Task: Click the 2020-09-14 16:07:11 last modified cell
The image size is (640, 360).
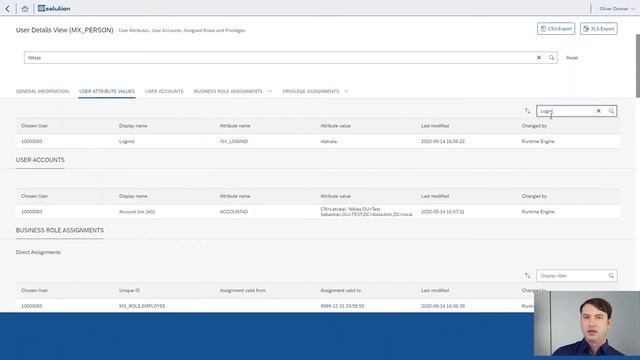Action: (443, 212)
